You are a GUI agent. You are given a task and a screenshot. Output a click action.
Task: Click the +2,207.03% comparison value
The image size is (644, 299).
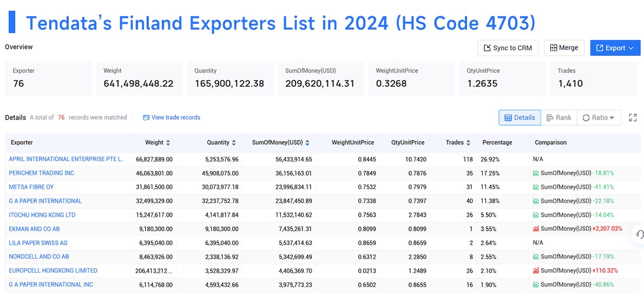pos(607,229)
